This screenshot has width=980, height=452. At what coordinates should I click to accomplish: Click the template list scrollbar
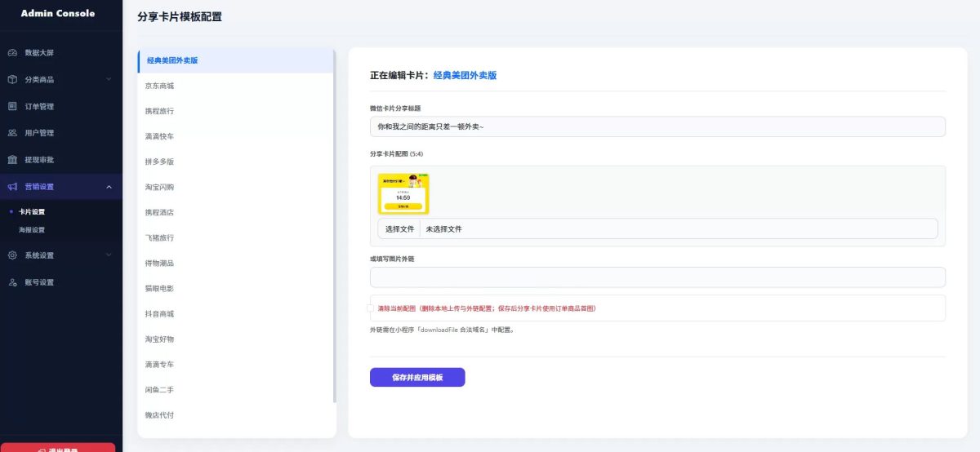tap(335, 226)
